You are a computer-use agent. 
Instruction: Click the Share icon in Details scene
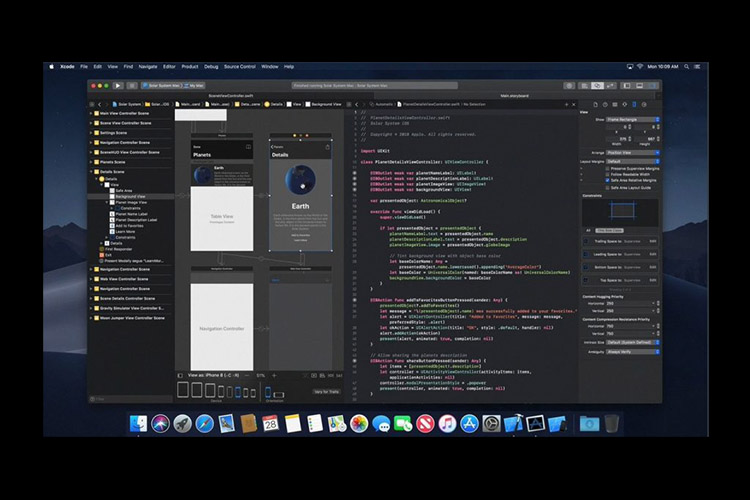pyautogui.click(x=328, y=147)
